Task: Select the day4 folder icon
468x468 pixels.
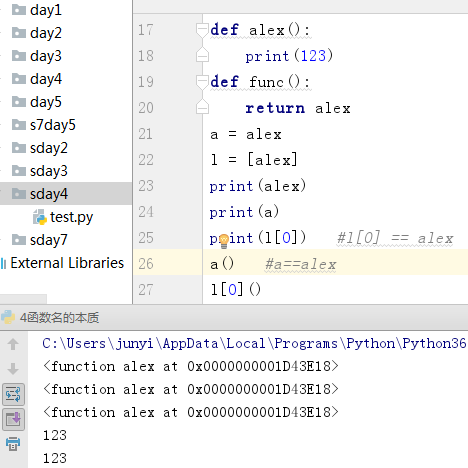Action: pyautogui.click(x=19, y=79)
